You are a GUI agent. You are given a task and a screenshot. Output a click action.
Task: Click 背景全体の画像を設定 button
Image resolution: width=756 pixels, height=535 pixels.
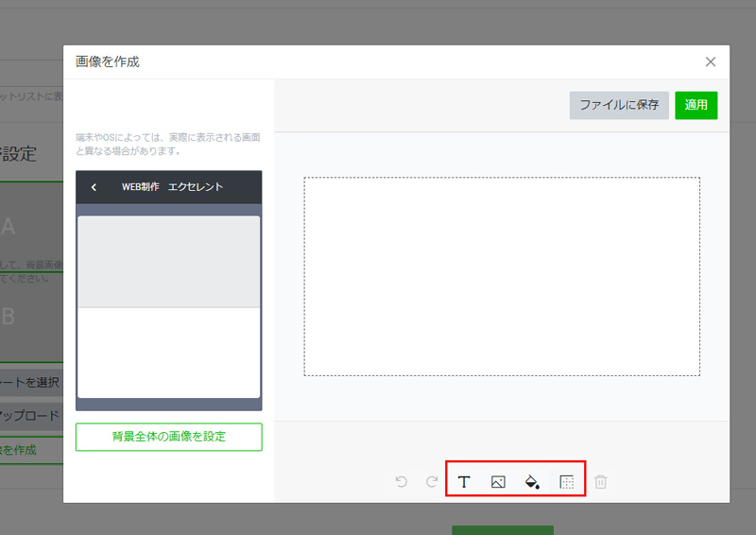pos(169,437)
